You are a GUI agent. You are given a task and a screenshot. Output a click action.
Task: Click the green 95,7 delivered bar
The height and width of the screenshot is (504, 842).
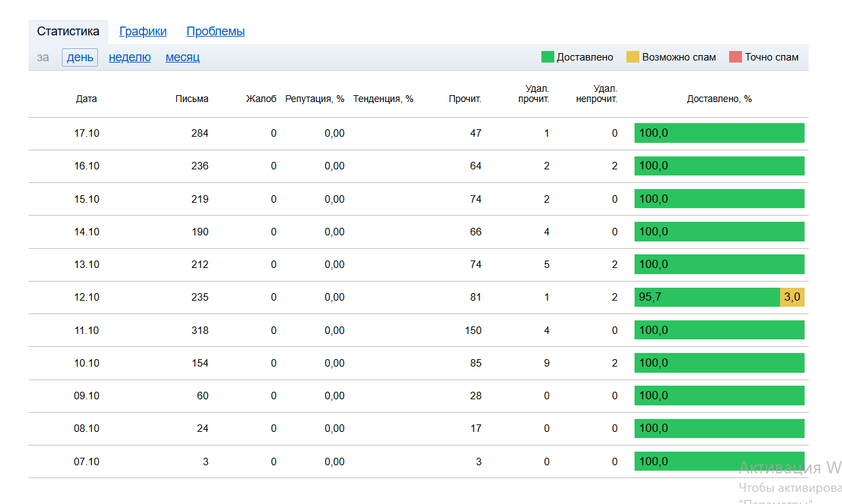(707, 297)
